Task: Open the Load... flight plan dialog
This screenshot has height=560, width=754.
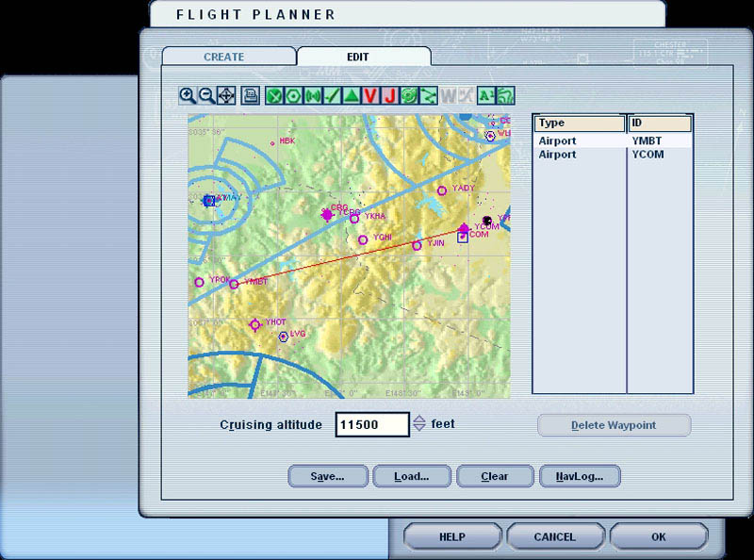Action: click(x=412, y=476)
